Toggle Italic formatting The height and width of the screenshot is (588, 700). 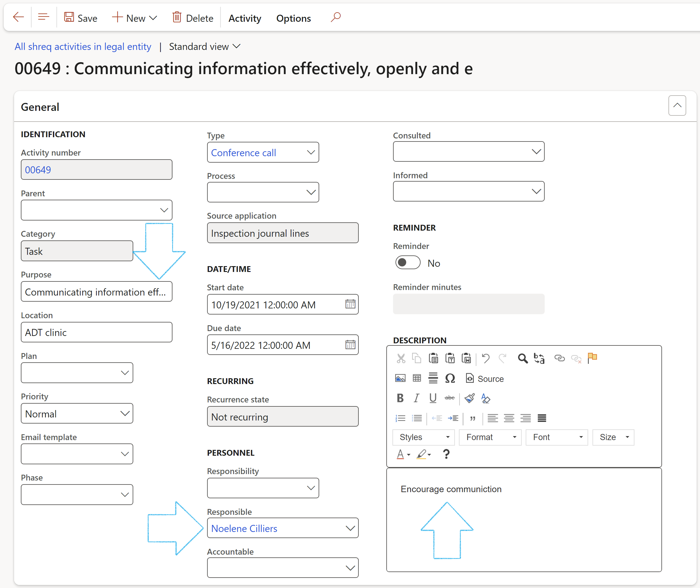click(x=417, y=398)
